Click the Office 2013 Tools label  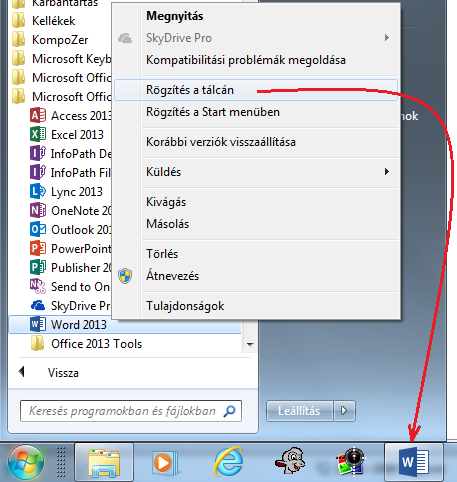(x=97, y=344)
